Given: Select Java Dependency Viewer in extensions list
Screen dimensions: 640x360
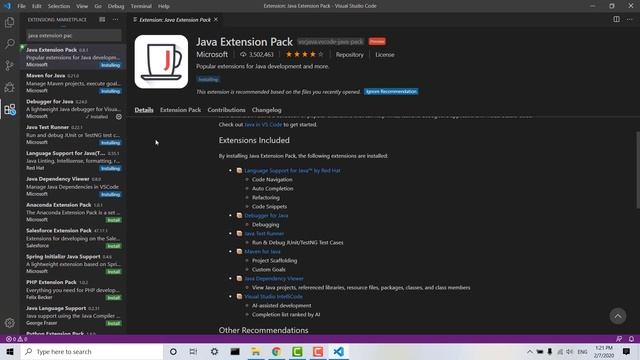Looking at the screenshot, I should pyautogui.click(x=73, y=186).
